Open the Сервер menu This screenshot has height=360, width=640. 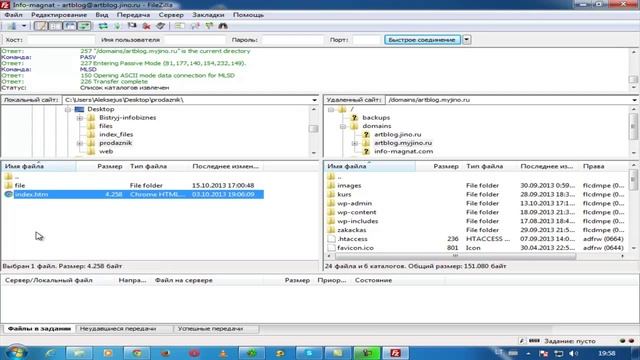click(171, 15)
